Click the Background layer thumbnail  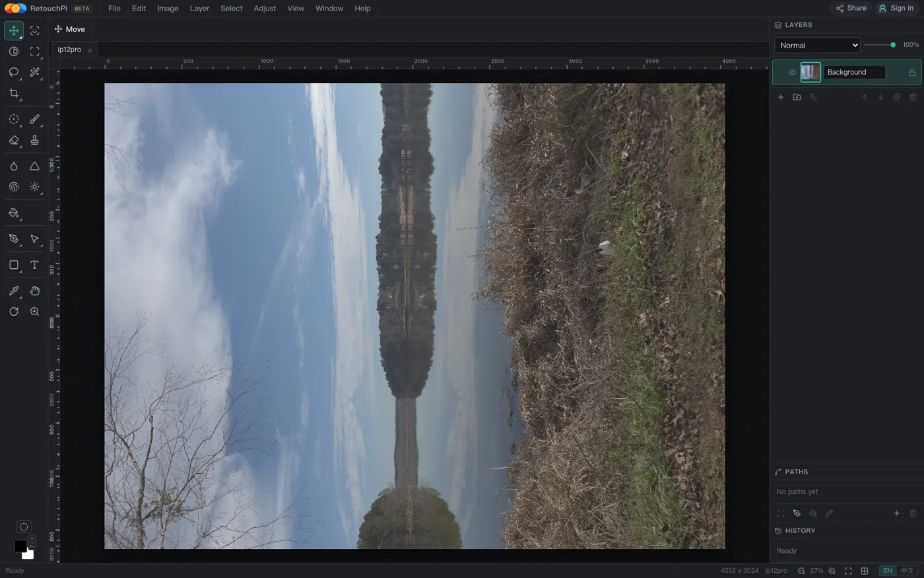click(810, 72)
